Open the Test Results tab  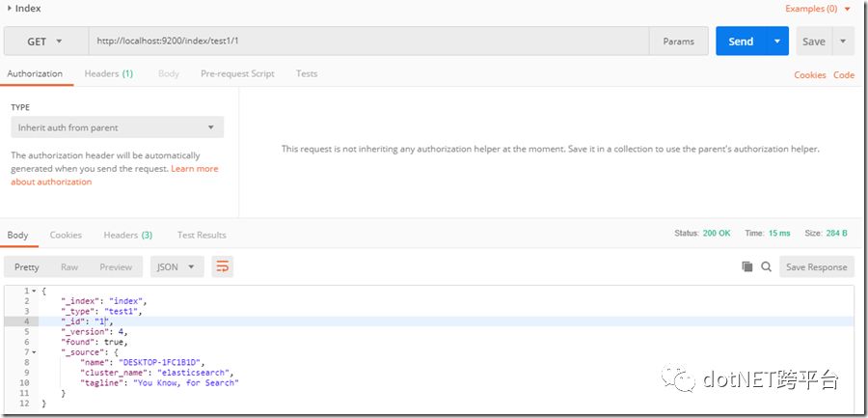click(202, 235)
